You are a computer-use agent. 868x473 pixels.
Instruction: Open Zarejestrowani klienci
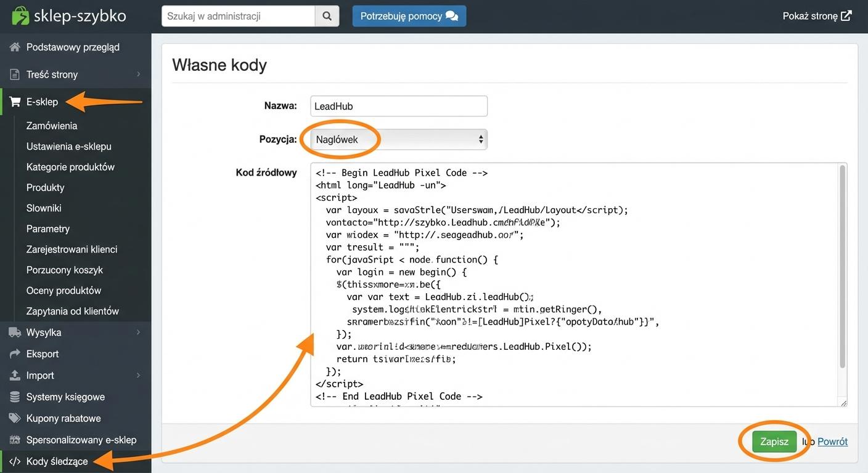click(72, 249)
